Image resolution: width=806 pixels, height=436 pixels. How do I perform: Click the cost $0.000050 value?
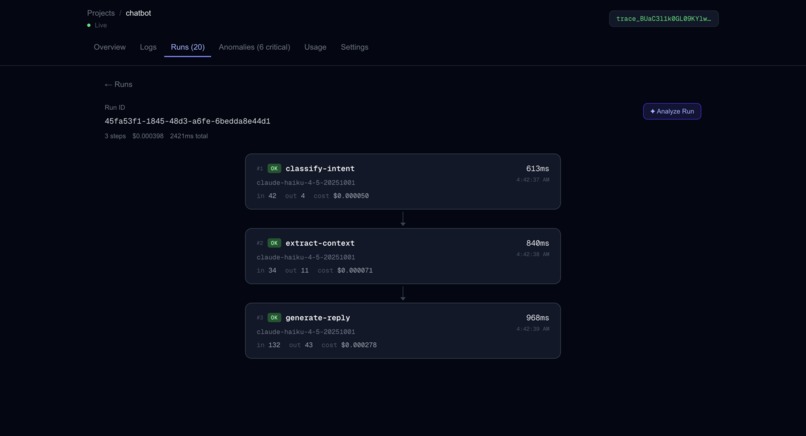(x=351, y=196)
